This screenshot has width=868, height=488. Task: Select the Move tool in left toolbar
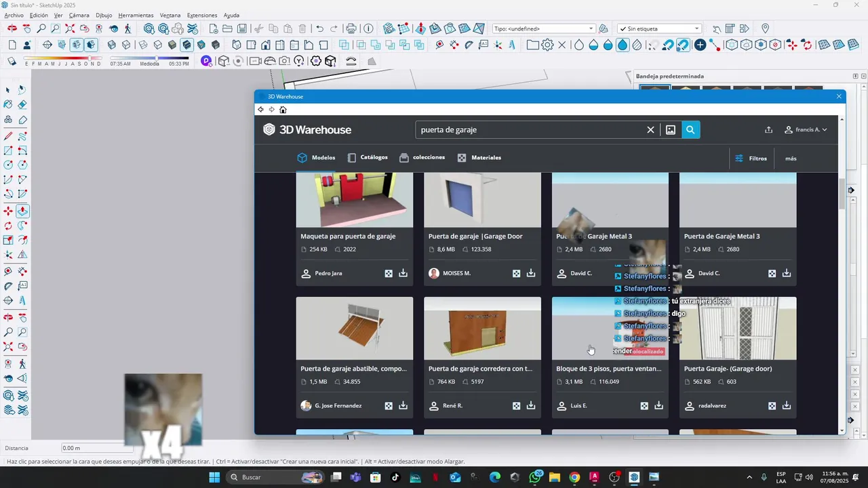(7, 211)
